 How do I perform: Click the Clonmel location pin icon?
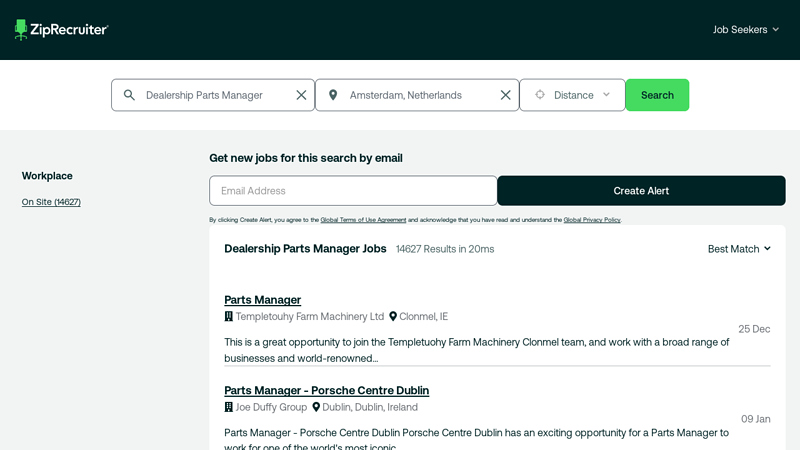pos(393,316)
